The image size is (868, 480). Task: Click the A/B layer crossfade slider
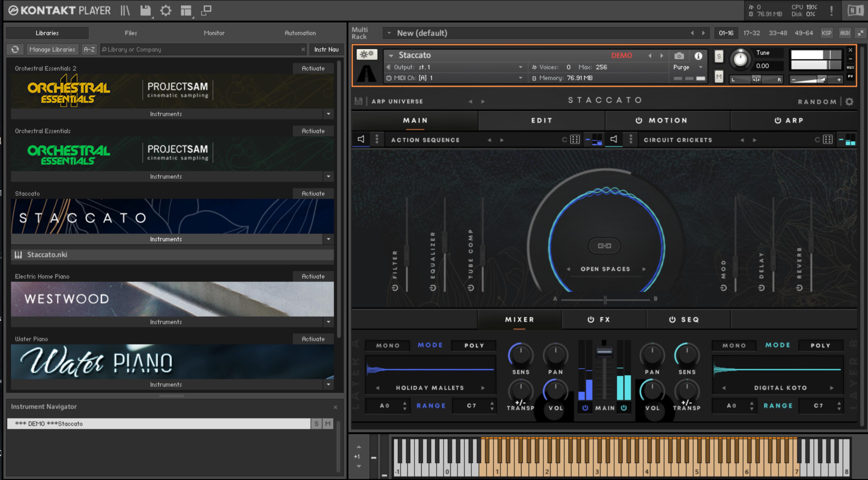pos(605,299)
